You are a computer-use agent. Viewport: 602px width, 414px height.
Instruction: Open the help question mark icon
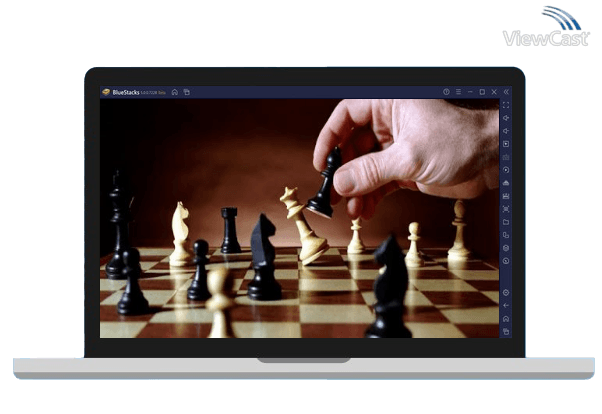point(446,92)
